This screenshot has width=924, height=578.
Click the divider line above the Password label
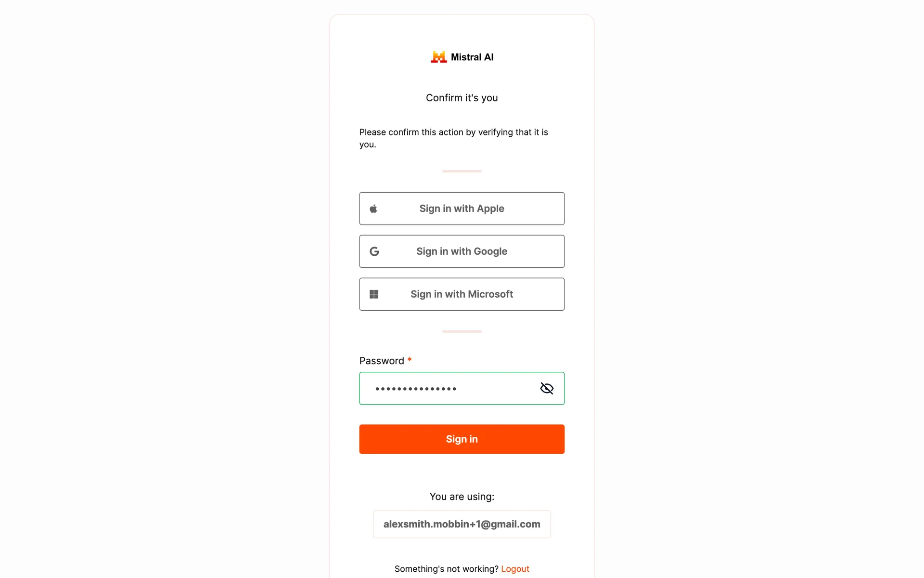[462, 331]
